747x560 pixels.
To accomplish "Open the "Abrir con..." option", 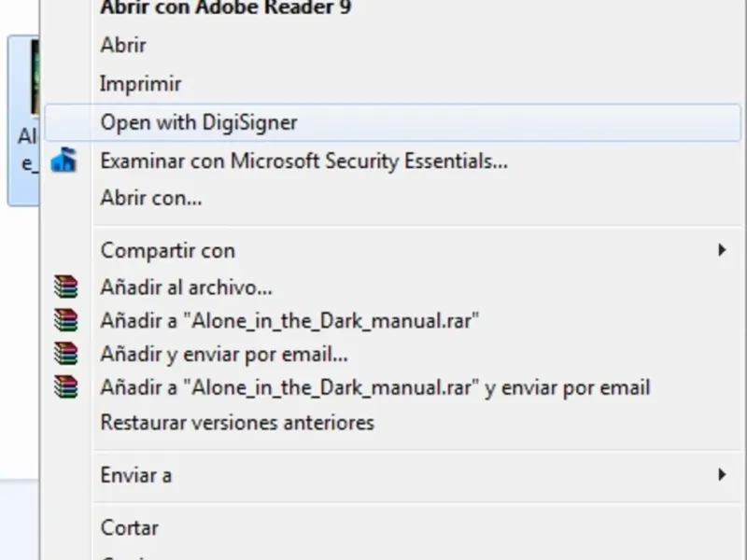I will [x=151, y=198].
